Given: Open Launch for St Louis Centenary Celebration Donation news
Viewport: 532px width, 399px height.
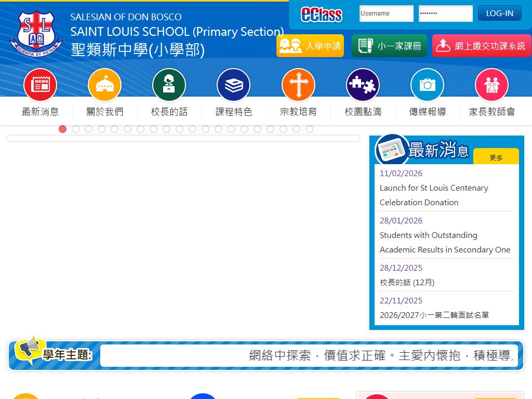Looking at the screenshot, I should [x=434, y=195].
